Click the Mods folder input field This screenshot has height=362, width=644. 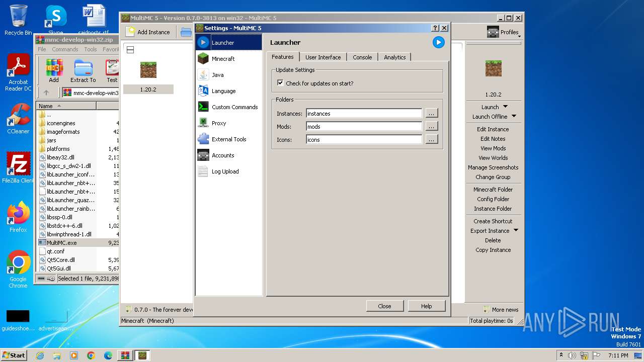pos(364,127)
